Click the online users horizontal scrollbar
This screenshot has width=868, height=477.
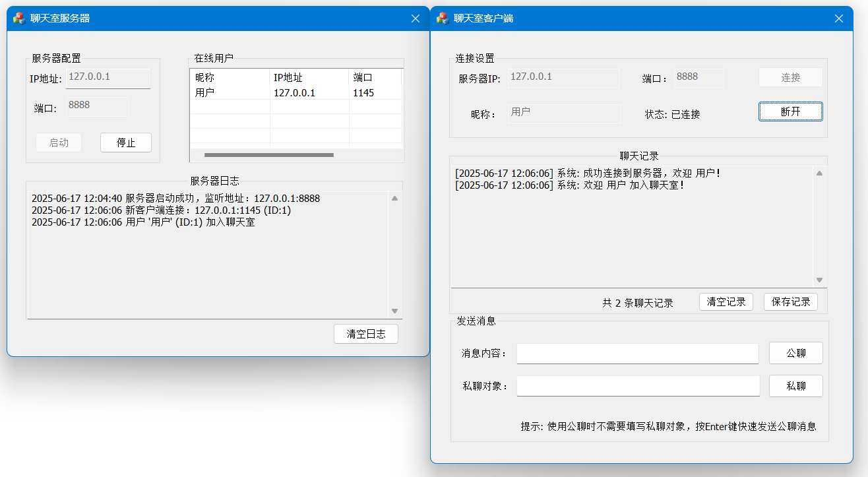point(269,155)
